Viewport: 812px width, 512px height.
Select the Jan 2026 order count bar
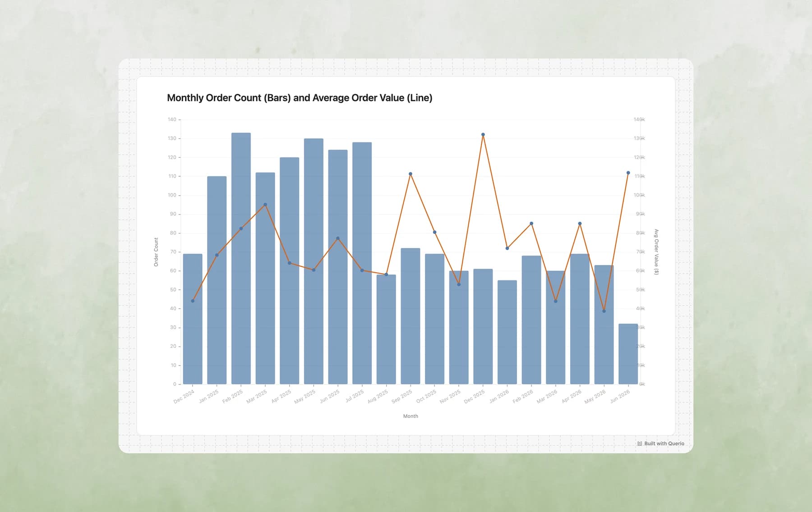pos(507,332)
